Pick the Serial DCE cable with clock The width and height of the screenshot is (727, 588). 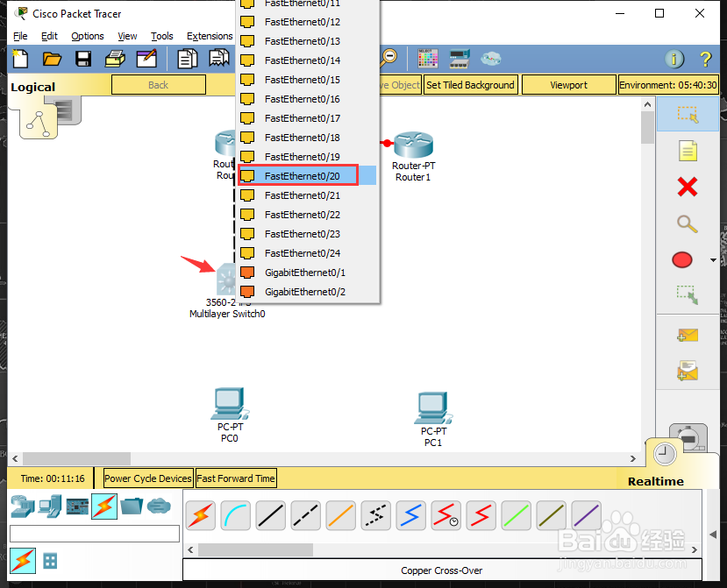point(446,515)
